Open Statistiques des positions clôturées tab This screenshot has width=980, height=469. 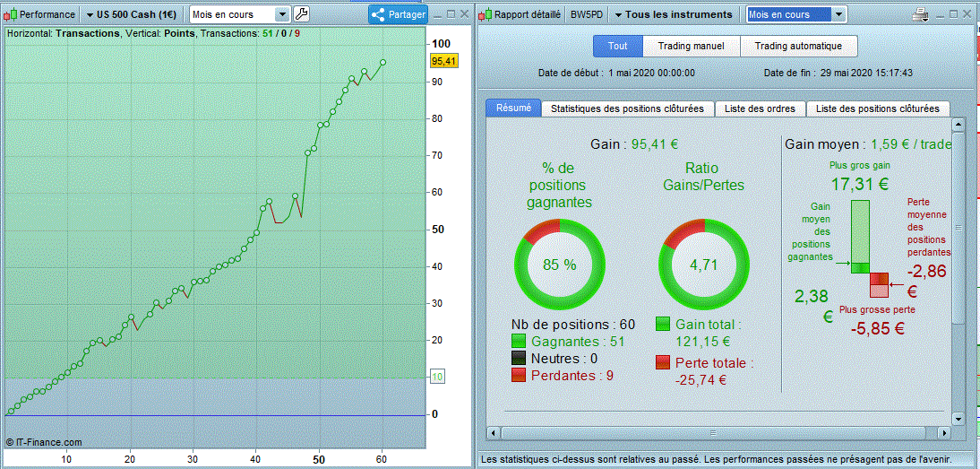(627, 109)
